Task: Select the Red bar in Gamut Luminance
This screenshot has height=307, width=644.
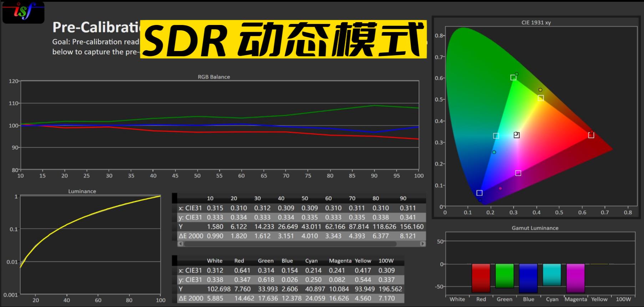Action: 481,278
